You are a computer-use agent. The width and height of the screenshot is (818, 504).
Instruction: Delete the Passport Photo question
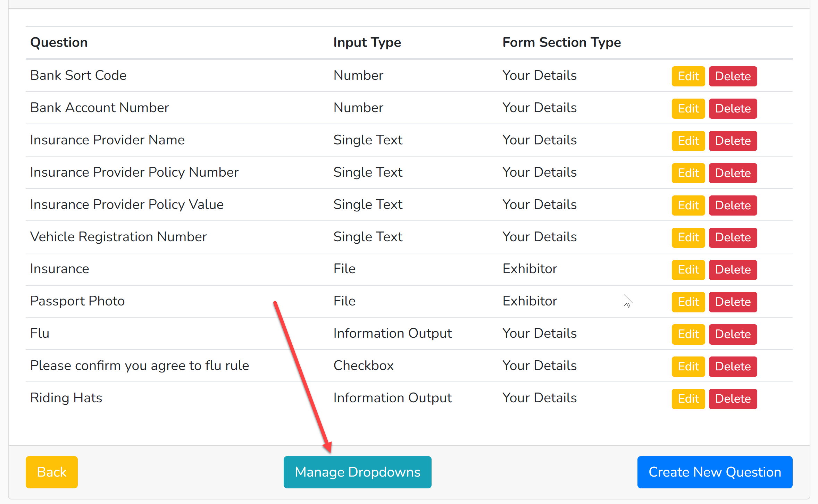[x=733, y=302]
